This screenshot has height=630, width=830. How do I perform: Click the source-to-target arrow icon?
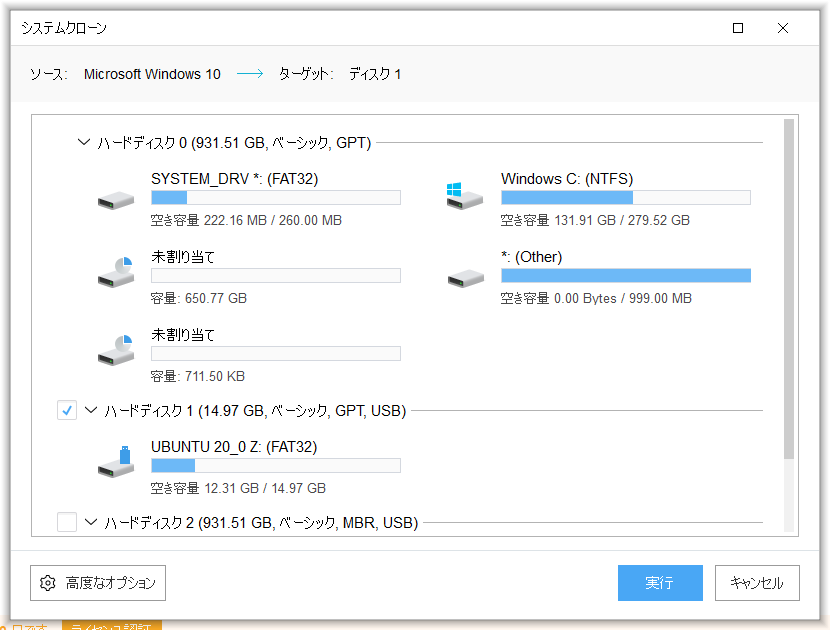coord(250,74)
